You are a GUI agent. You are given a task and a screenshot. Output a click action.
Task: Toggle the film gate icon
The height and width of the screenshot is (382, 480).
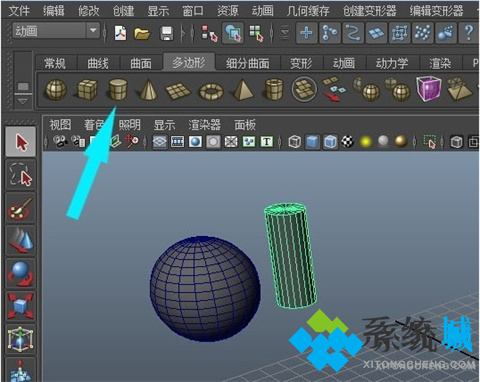pyautogui.click(x=177, y=142)
